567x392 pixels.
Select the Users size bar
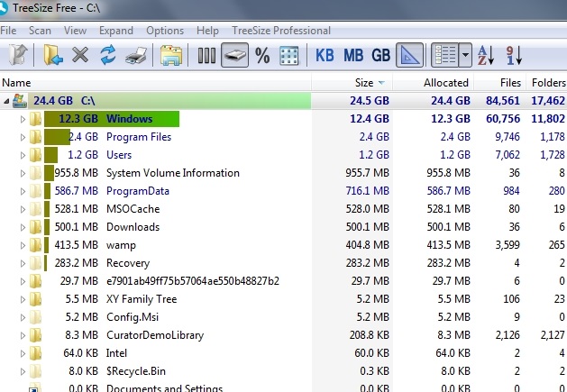point(51,155)
